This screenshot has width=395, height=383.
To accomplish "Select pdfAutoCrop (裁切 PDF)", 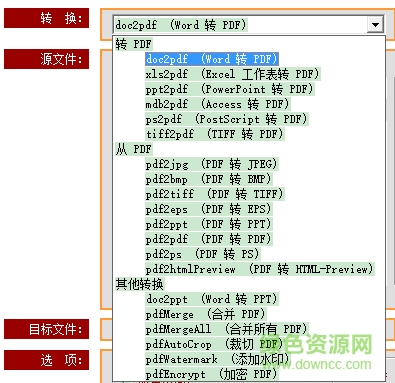I will 215,344.
